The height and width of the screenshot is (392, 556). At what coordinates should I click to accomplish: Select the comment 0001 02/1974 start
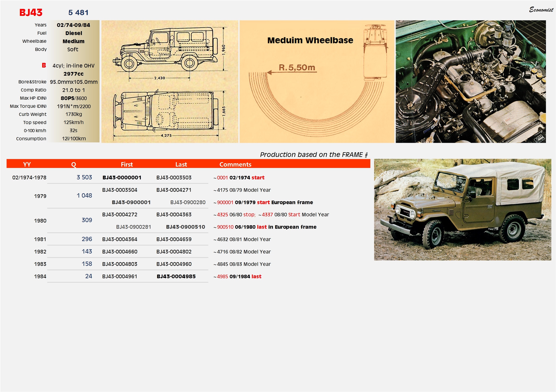pyautogui.click(x=239, y=178)
